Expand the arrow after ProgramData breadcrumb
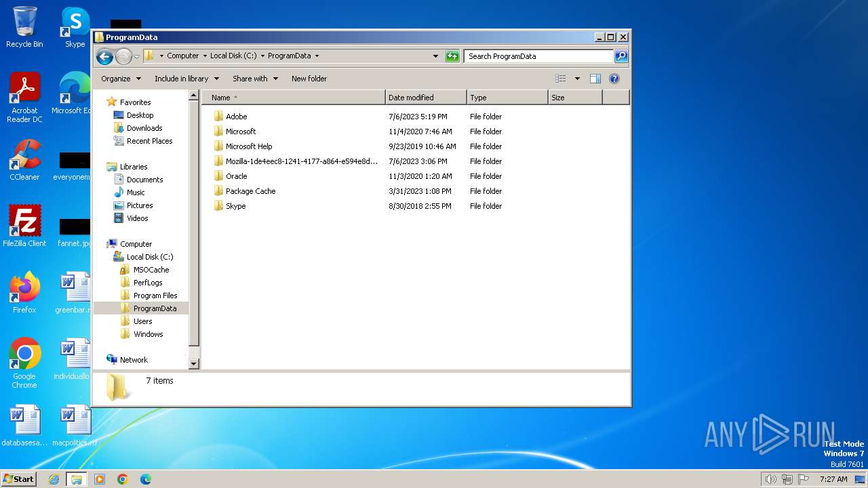 [x=317, y=56]
